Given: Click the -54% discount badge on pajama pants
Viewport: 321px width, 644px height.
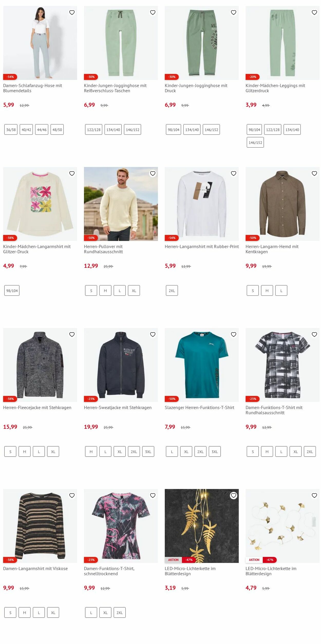Looking at the screenshot, I should [x=10, y=77].
